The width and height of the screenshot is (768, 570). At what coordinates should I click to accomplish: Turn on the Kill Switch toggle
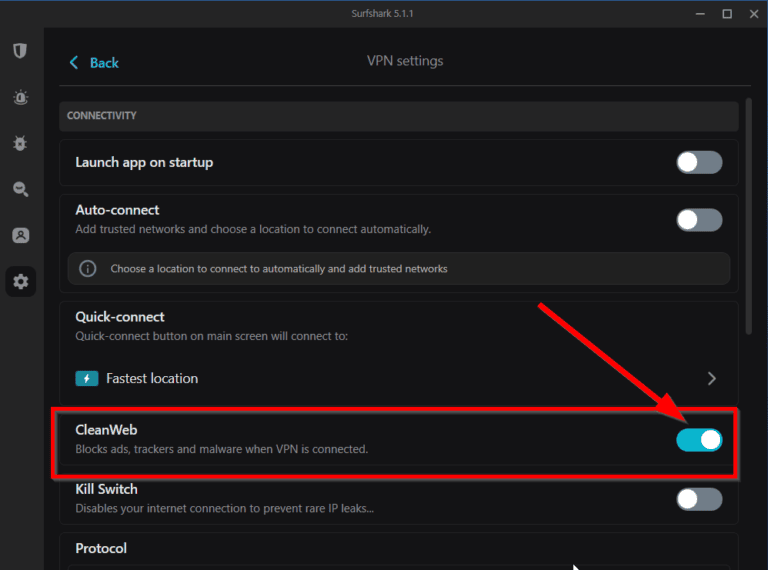[x=699, y=499]
